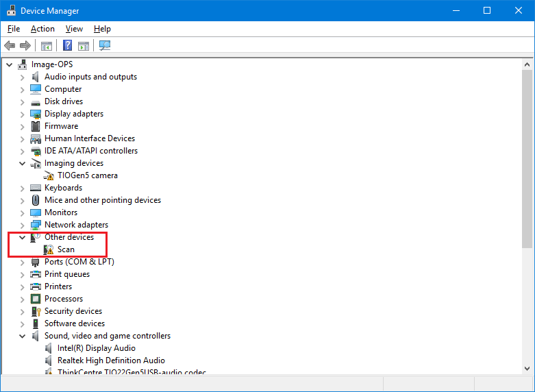Select the Monitors label

pos(61,212)
